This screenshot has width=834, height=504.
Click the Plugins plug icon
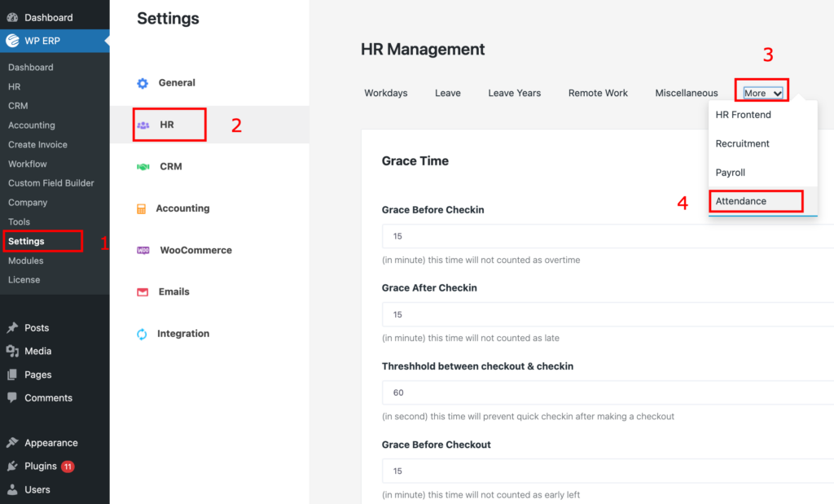[12, 467]
